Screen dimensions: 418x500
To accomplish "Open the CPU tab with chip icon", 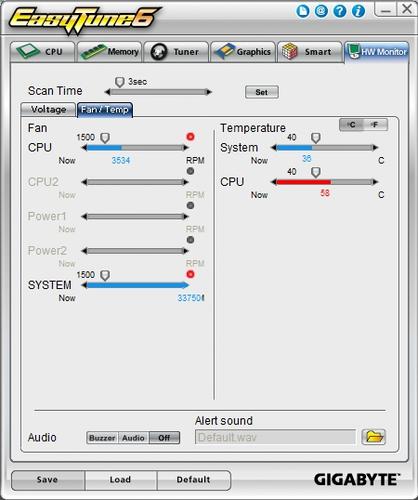I will click(x=42, y=52).
